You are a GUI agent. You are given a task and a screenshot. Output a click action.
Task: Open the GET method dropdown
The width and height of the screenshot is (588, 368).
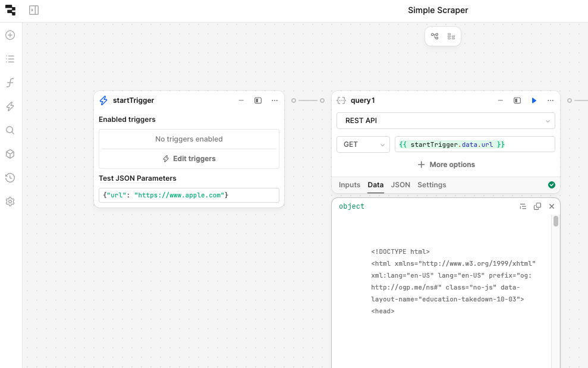point(363,144)
